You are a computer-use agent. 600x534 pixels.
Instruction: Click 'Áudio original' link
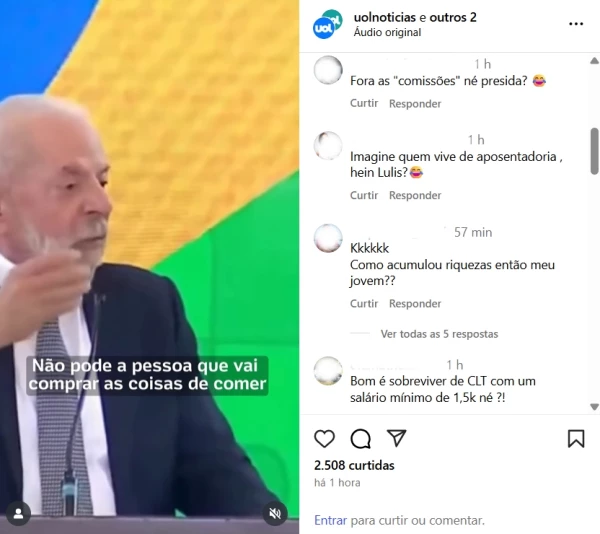387,33
